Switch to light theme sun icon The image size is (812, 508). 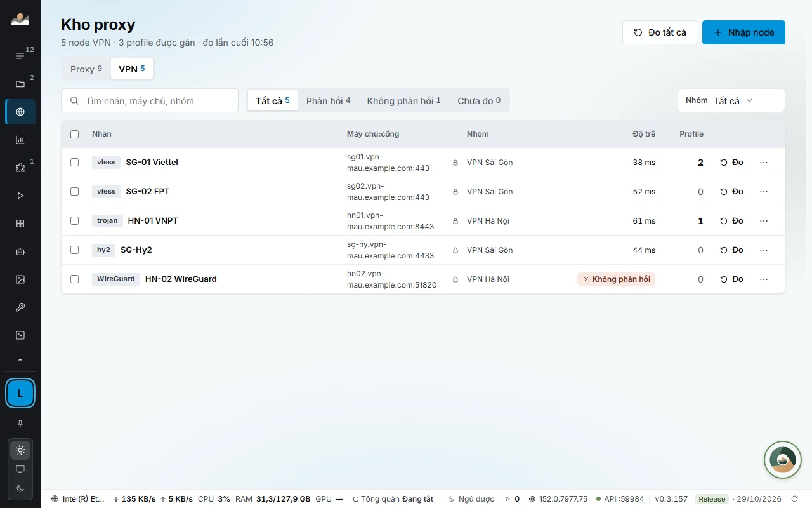(20, 450)
